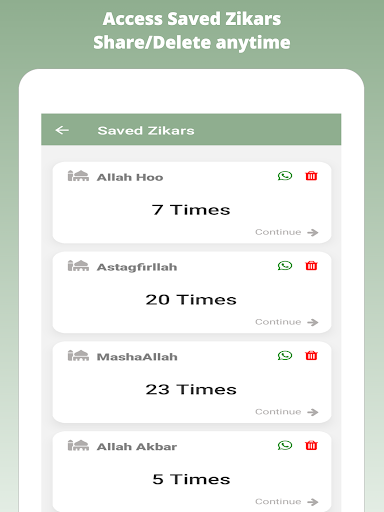Go back using the header arrow
The height and width of the screenshot is (512, 384).
(x=62, y=130)
